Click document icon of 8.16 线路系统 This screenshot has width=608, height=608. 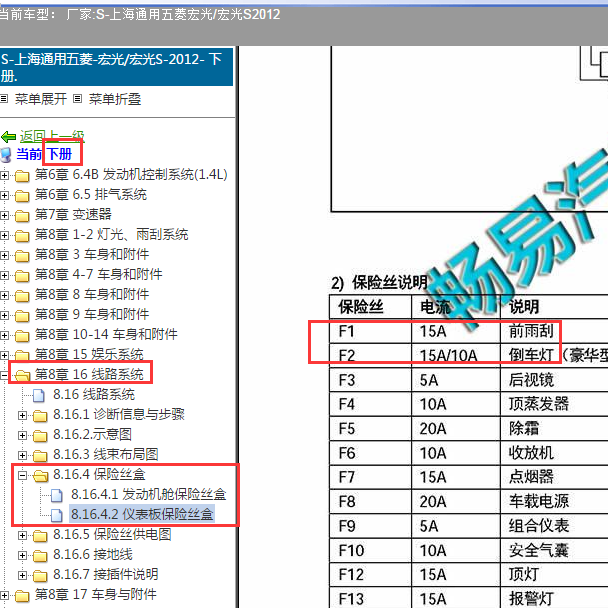[x=39, y=395]
